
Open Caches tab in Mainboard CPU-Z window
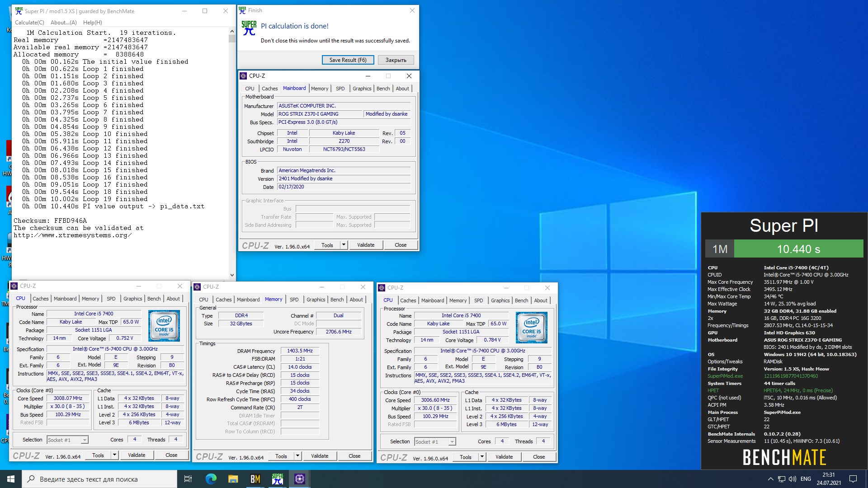click(269, 89)
